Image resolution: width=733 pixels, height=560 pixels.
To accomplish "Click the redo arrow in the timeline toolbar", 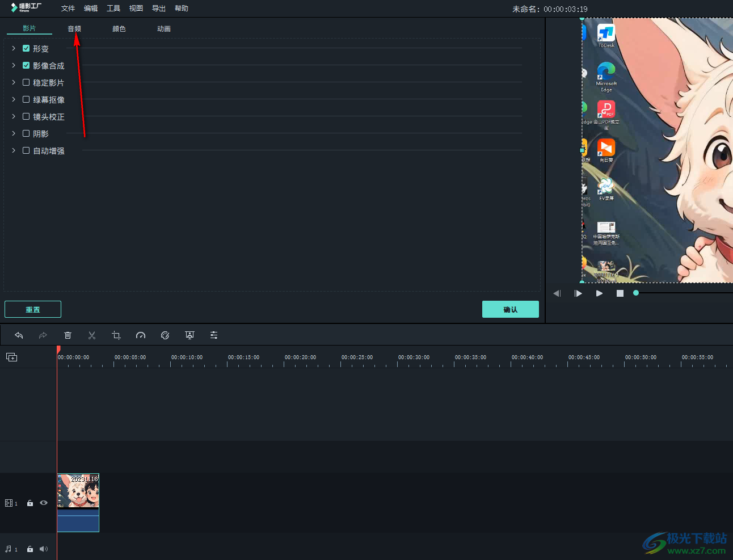I will tap(43, 335).
